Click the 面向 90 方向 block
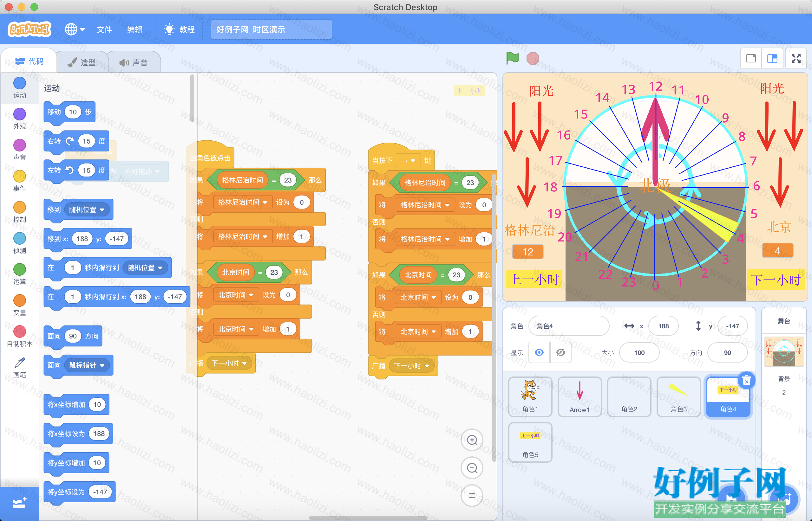The width and height of the screenshot is (812, 521). click(73, 336)
